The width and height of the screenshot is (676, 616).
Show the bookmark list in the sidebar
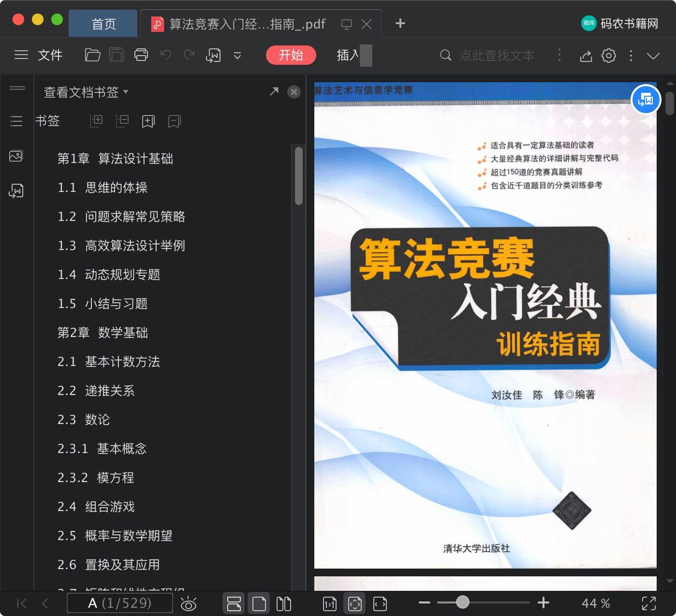(16, 121)
